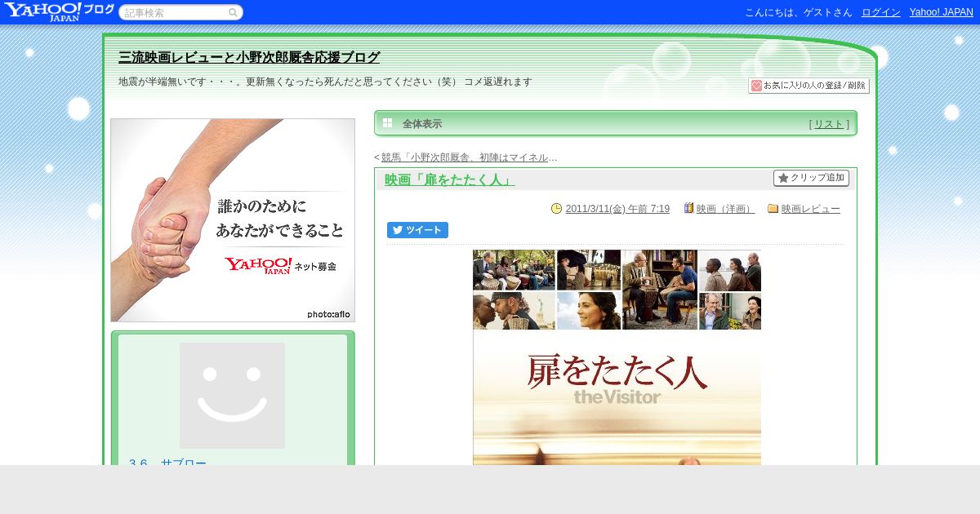Click the クリップ追加 button
The height and width of the screenshot is (514, 980).
811,178
